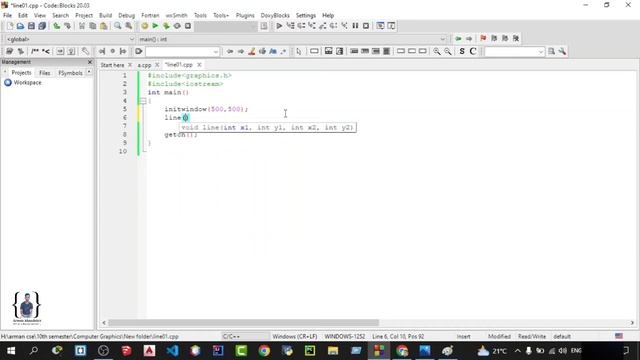Click the C/C++ status bar entry
Viewport: 640px width, 360px height.
click(231, 337)
